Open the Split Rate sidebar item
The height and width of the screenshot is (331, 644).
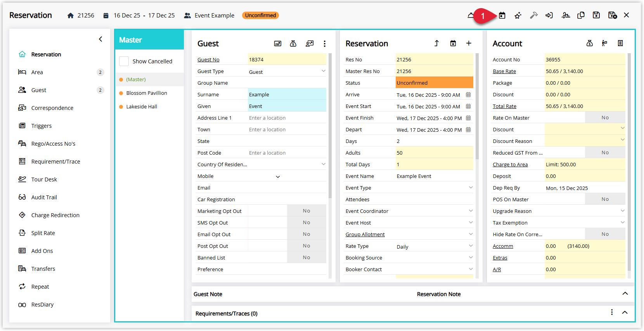(x=61, y=233)
